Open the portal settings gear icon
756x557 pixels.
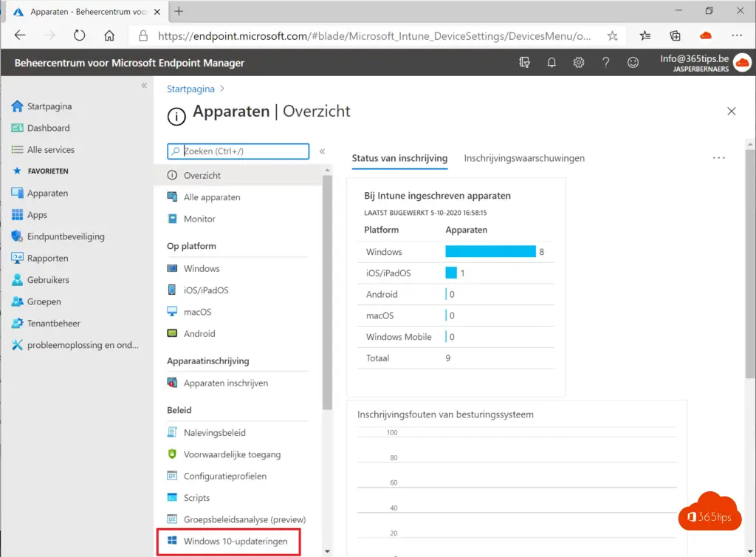point(579,62)
